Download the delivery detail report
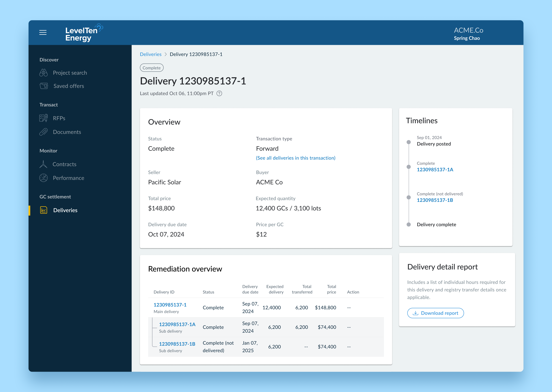This screenshot has height=392, width=552. click(x=435, y=313)
